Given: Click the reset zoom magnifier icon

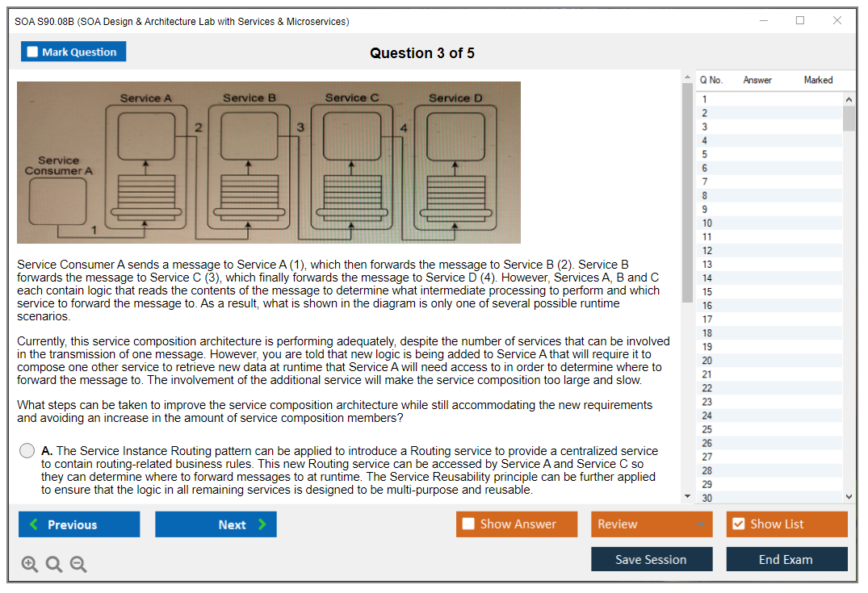Looking at the screenshot, I should (54, 565).
